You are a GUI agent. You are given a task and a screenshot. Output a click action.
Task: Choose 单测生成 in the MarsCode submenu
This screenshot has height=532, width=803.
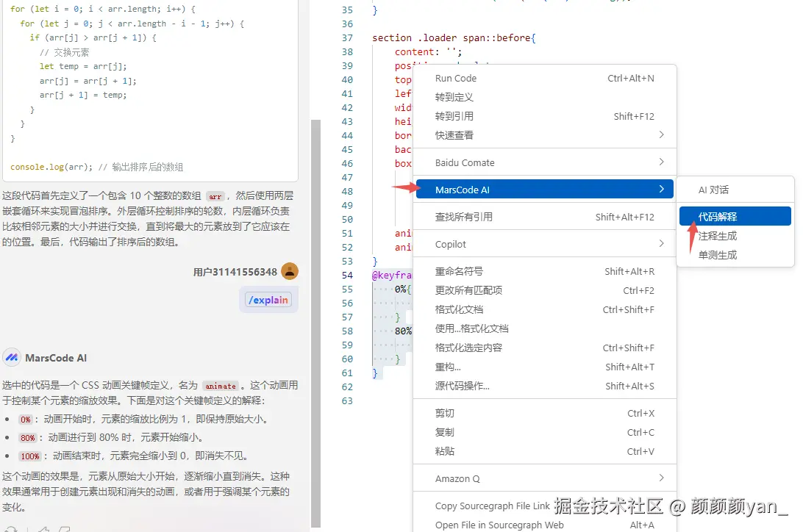[x=735, y=255]
